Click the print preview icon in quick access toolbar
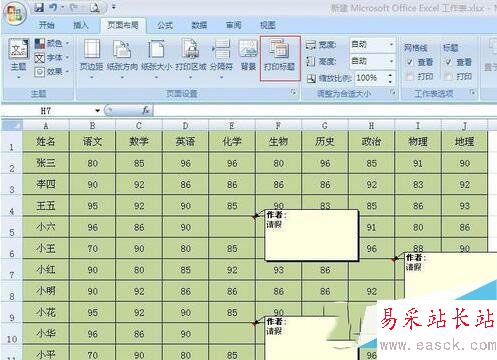The image size is (497, 360). pyautogui.click(x=94, y=7)
